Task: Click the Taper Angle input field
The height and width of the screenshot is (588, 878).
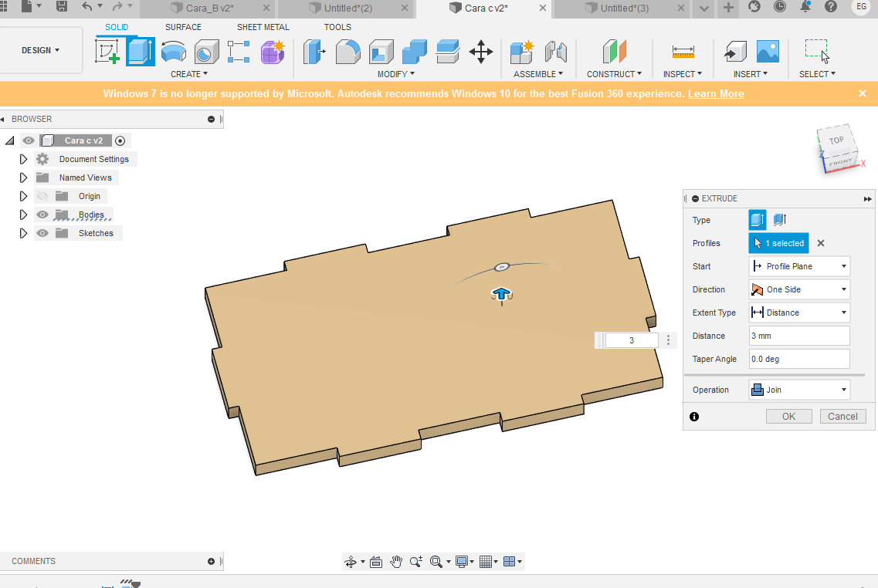Action: [x=799, y=359]
